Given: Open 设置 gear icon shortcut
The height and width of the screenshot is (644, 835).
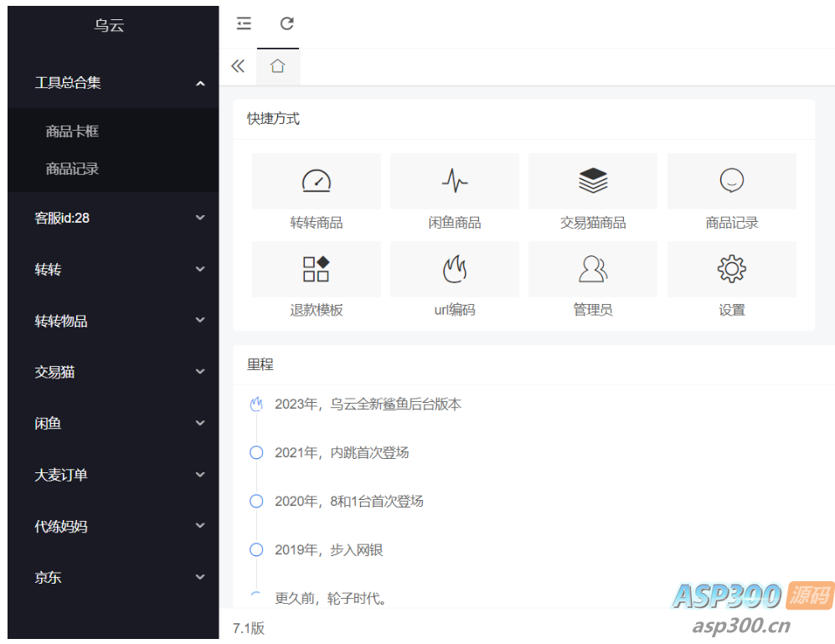Looking at the screenshot, I should pos(731,269).
